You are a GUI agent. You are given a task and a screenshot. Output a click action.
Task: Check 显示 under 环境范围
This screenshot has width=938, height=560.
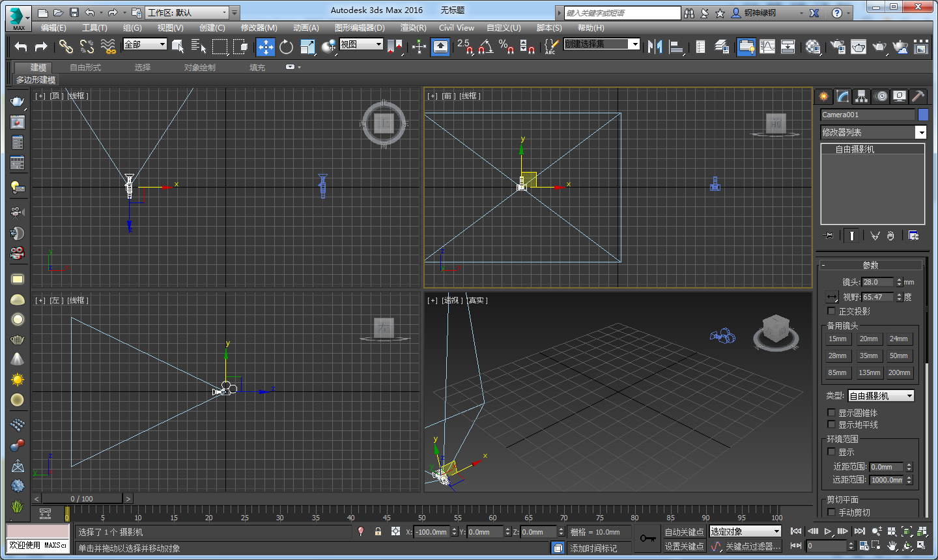831,452
